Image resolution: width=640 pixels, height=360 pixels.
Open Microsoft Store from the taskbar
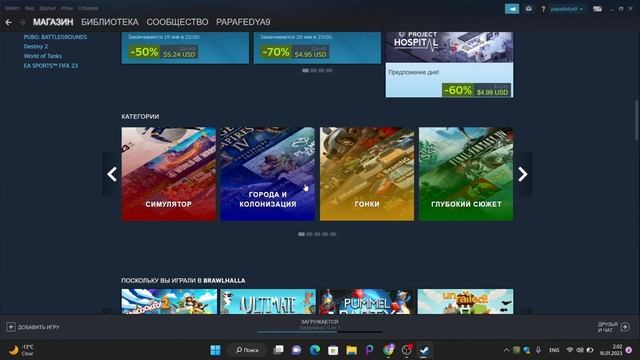point(333,350)
